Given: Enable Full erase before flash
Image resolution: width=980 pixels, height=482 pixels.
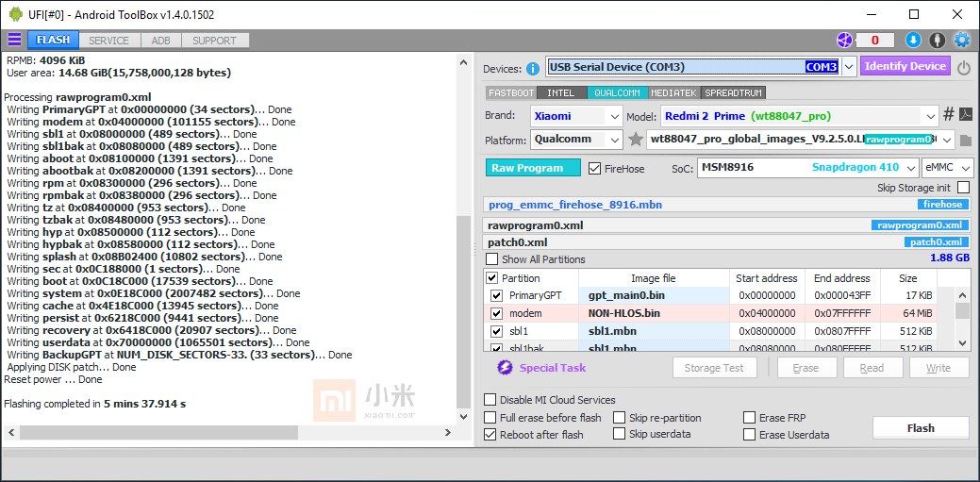Looking at the screenshot, I should [x=490, y=418].
